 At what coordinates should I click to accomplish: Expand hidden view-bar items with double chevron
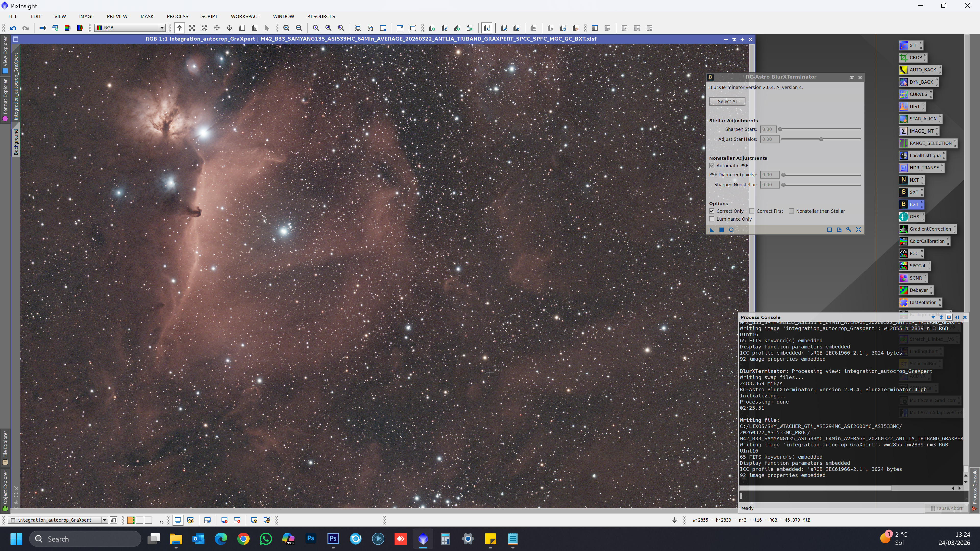click(161, 521)
